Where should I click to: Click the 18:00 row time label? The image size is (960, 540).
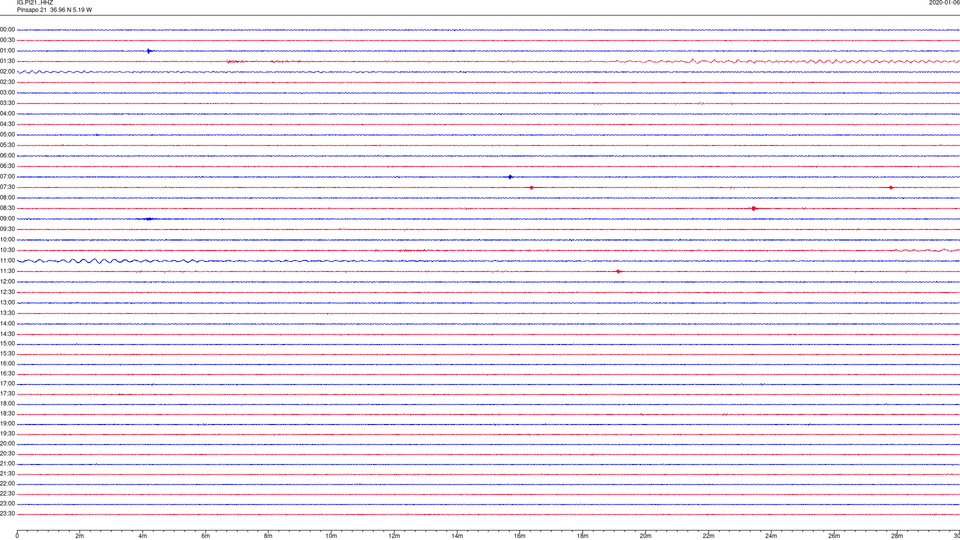(7, 404)
